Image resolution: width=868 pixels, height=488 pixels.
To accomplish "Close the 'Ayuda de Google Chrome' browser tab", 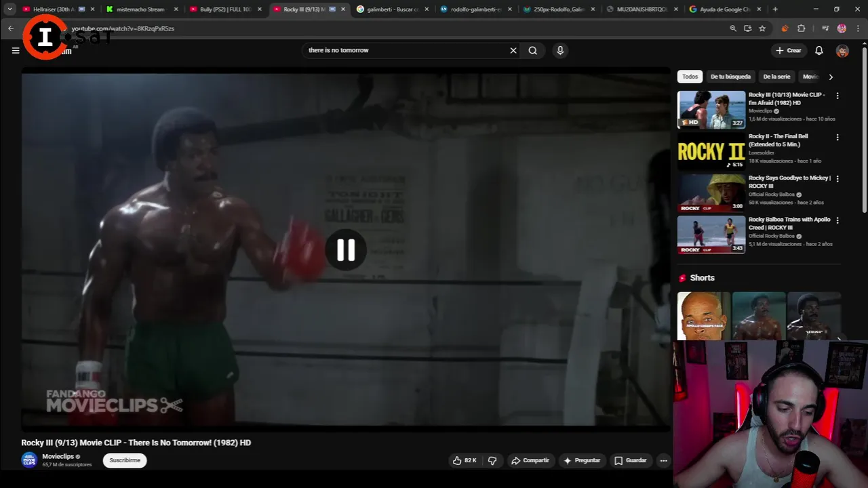I will (759, 9).
